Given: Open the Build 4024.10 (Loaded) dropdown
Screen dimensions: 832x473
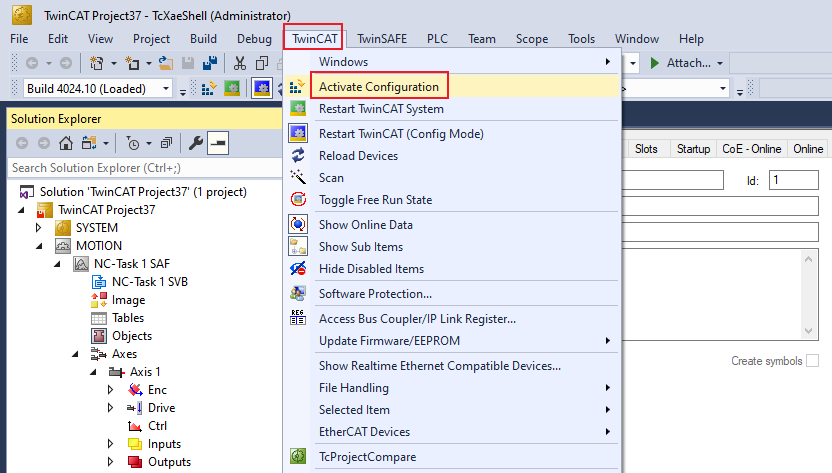Looking at the screenshot, I should click(166, 88).
